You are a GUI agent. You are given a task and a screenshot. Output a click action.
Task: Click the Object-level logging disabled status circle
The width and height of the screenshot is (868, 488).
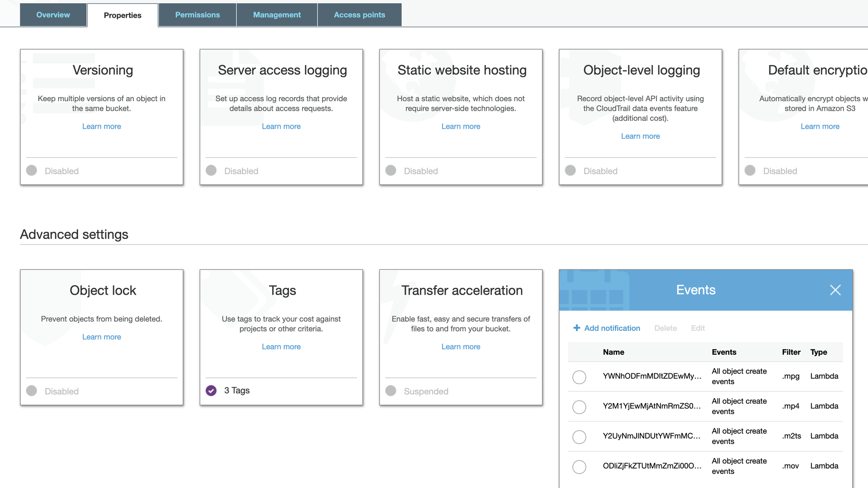(570, 171)
